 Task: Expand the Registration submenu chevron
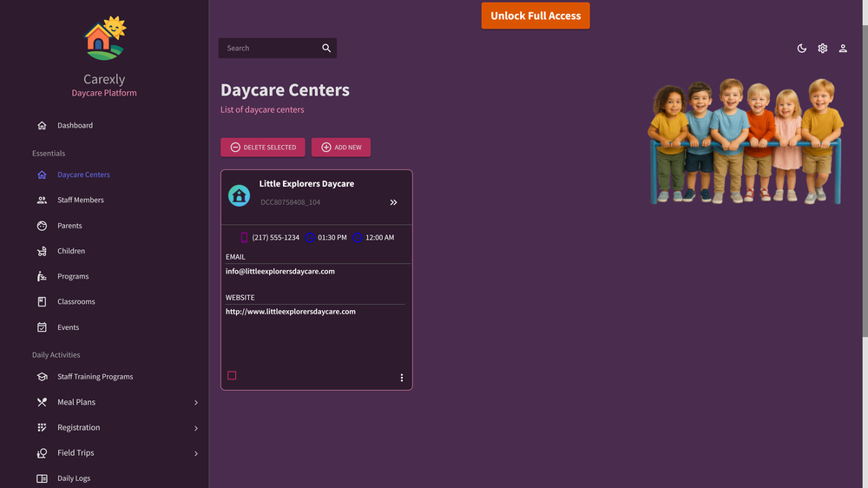click(196, 428)
